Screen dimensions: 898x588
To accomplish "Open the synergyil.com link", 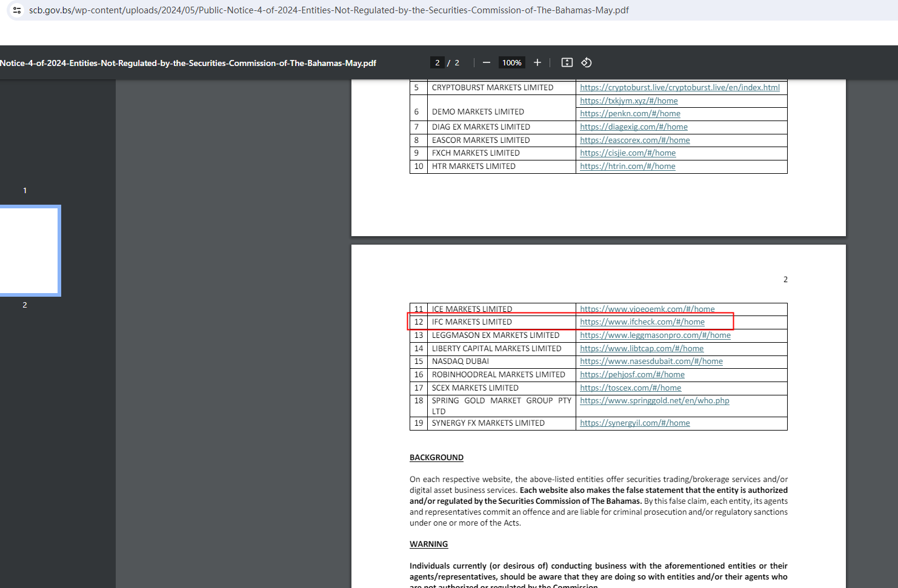I will pyautogui.click(x=634, y=423).
